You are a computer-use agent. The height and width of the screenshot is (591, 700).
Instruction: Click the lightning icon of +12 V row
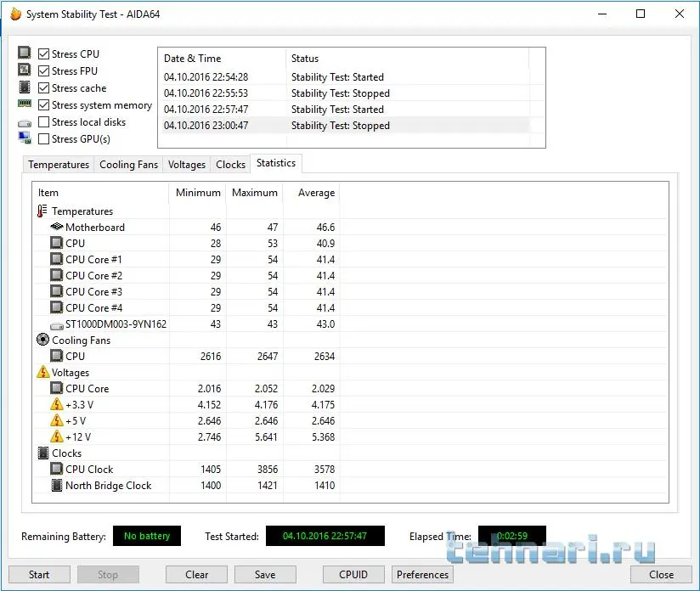point(57,436)
